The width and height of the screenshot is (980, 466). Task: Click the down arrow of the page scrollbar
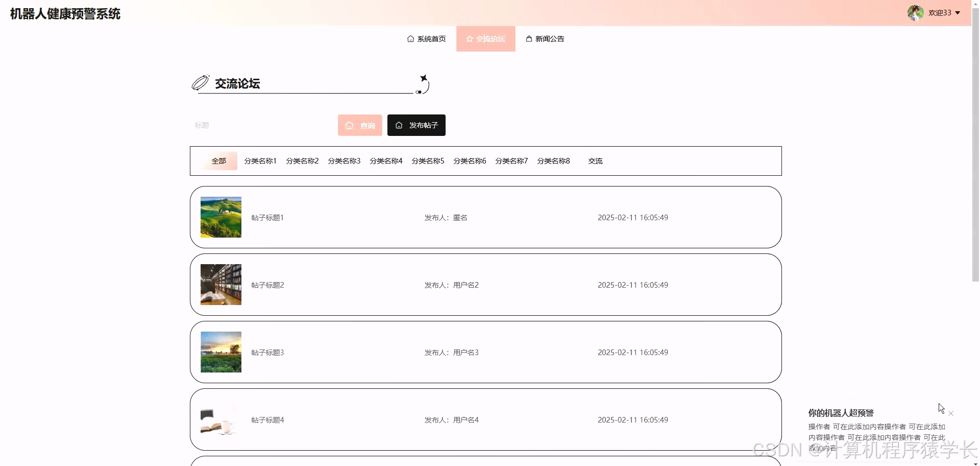click(975, 461)
